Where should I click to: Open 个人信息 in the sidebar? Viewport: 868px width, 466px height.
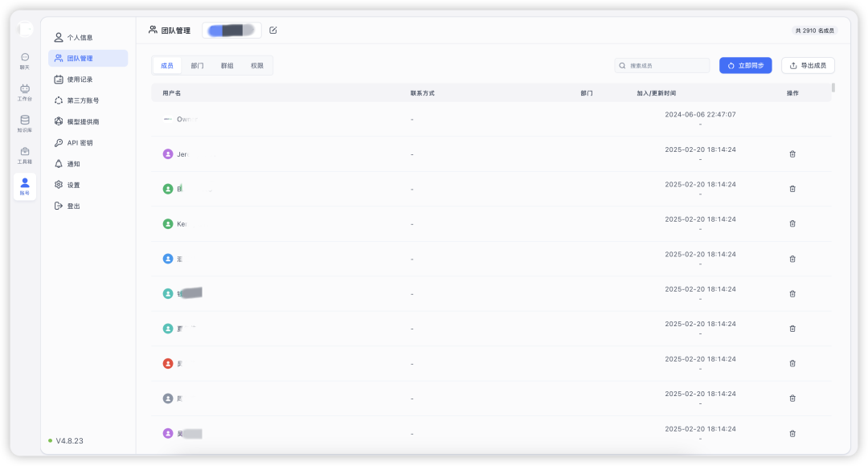tap(88, 38)
